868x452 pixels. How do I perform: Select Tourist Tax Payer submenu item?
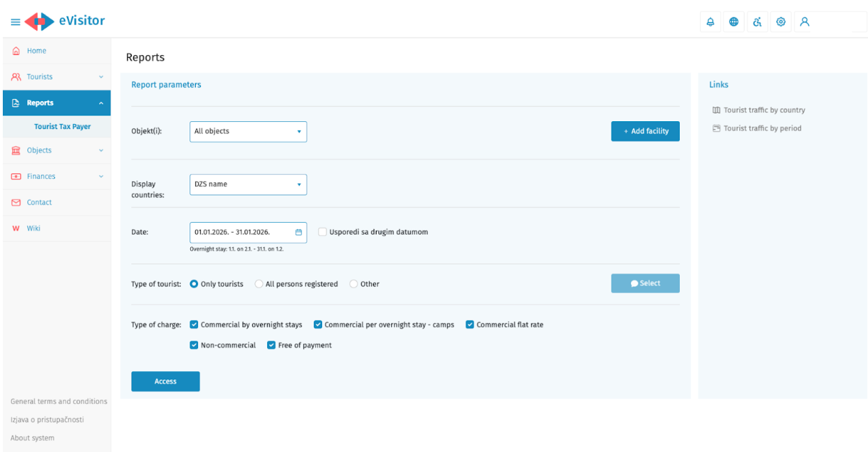62,127
